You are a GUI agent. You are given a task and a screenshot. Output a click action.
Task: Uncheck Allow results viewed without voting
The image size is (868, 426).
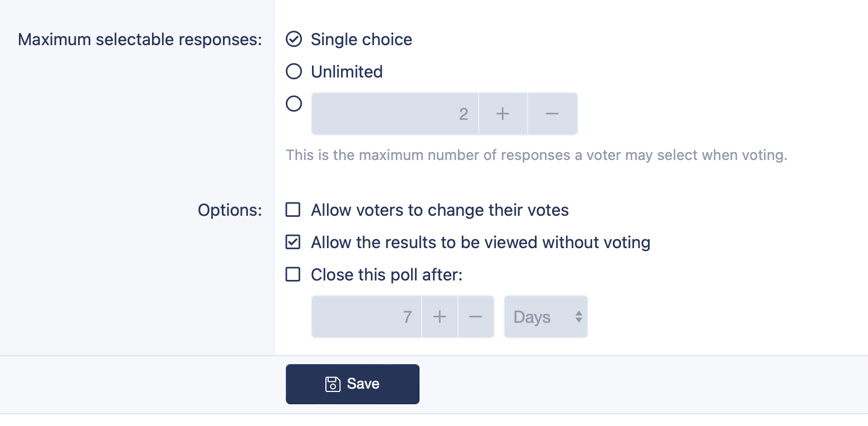293,242
